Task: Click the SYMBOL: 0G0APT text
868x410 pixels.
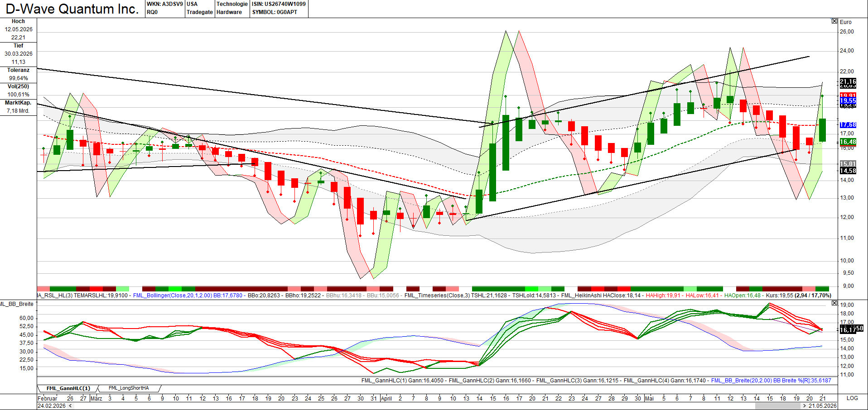Action: pyautogui.click(x=275, y=12)
